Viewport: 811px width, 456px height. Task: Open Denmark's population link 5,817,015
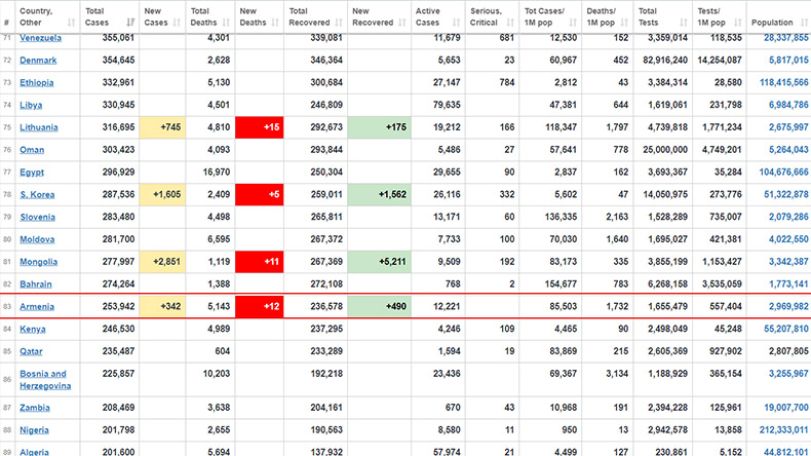[x=788, y=60]
